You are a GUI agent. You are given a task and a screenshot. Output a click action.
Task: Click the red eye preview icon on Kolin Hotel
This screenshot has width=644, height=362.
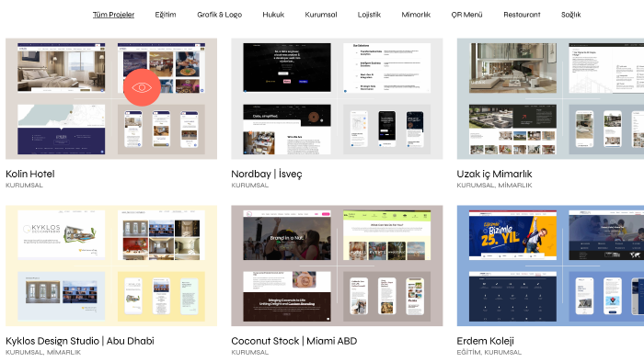(x=142, y=87)
